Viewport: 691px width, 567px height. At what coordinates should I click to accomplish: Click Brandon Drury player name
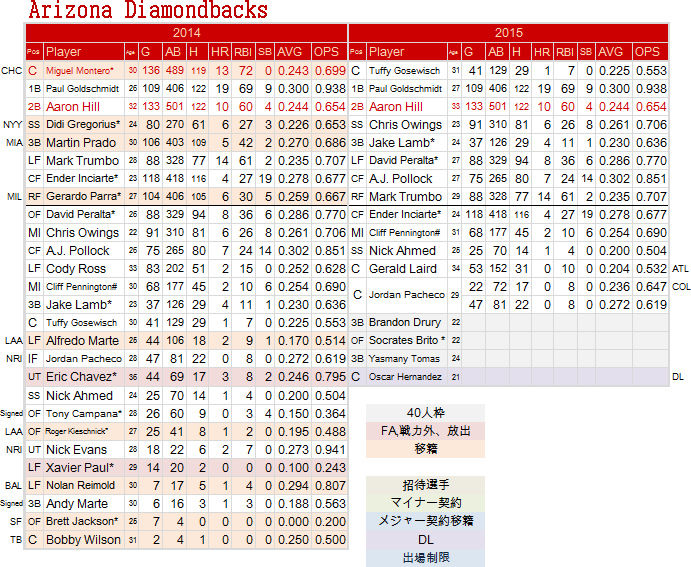click(x=405, y=322)
